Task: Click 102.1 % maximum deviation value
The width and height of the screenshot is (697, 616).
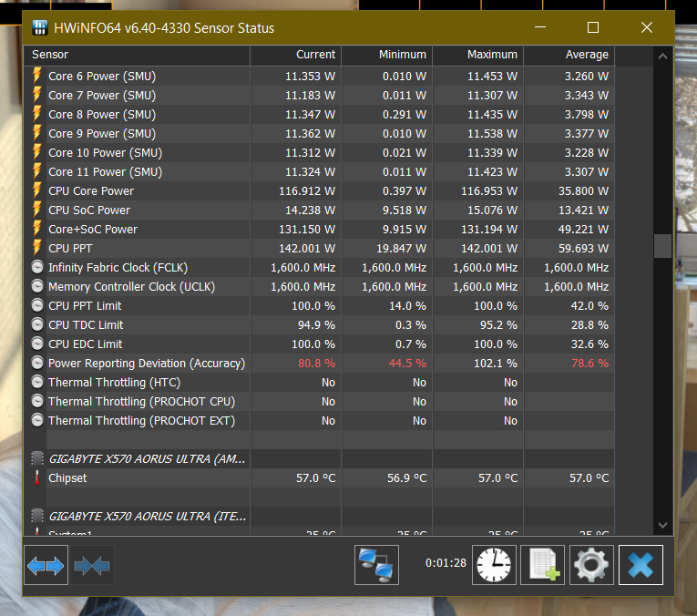Action: point(496,363)
